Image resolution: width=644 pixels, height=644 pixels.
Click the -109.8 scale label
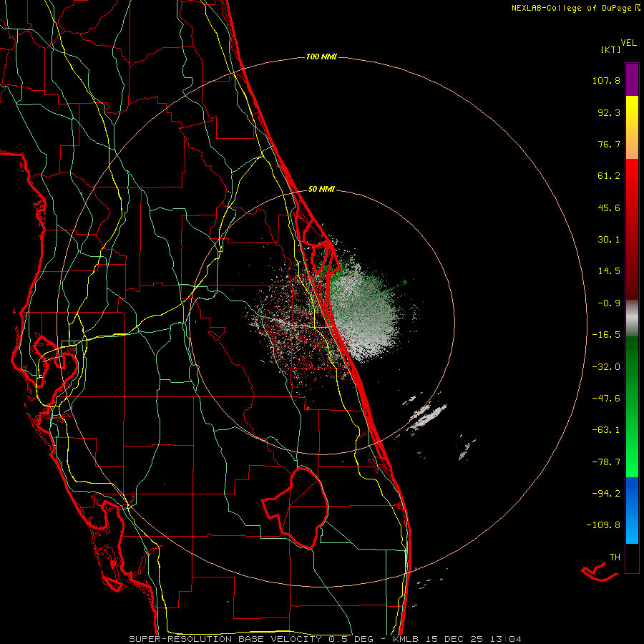click(603, 525)
